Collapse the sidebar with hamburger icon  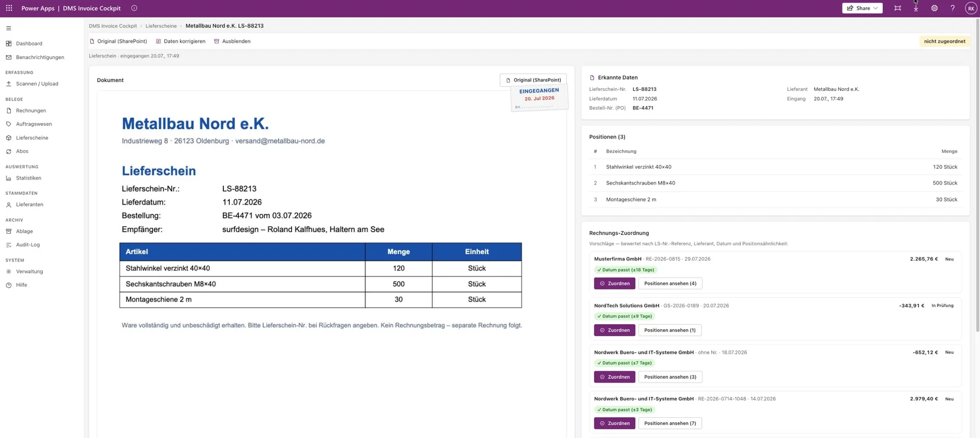9,28
